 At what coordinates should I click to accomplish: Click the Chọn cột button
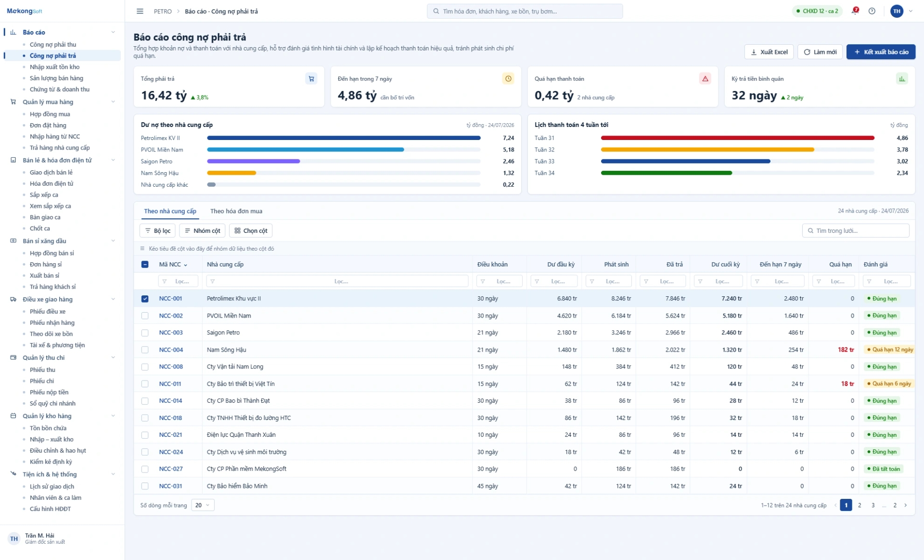tap(251, 231)
